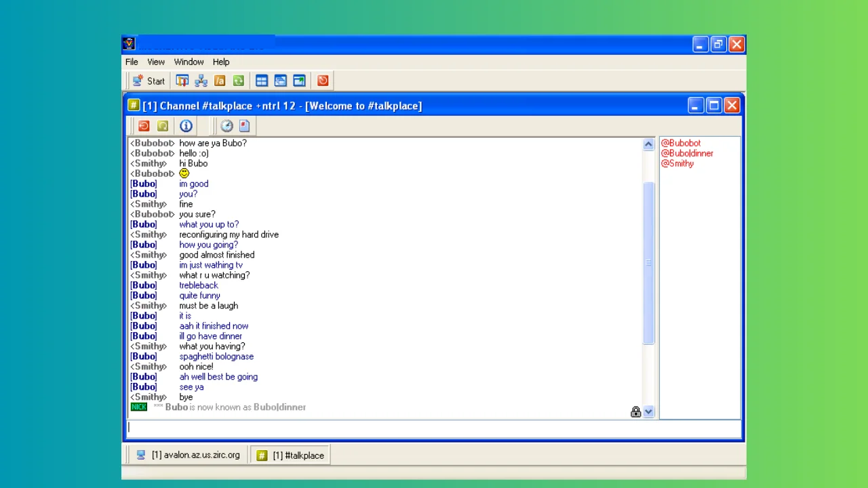Viewport: 868px width, 488px height.
Task: Click the message 'ooh nice!'
Action: point(196,367)
